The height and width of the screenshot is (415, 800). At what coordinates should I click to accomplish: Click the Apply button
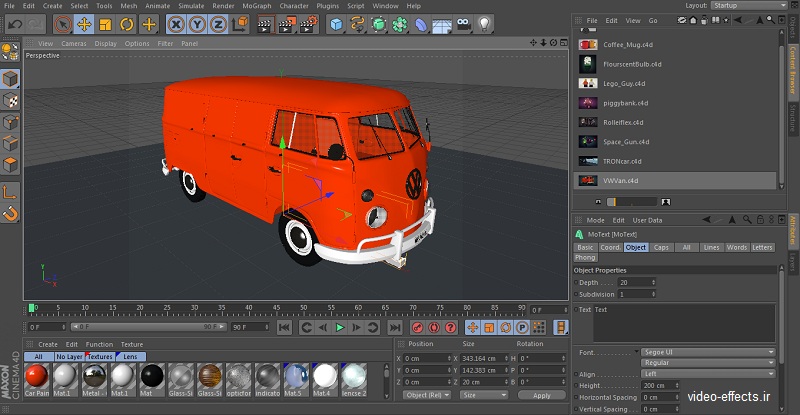tap(542, 396)
